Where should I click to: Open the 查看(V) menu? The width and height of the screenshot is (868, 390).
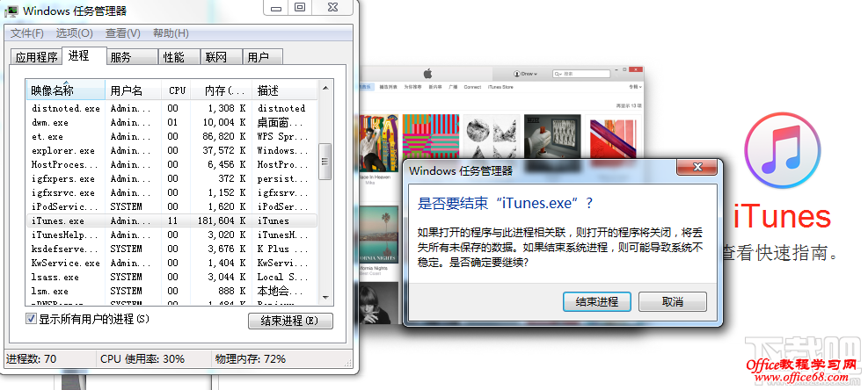123,33
